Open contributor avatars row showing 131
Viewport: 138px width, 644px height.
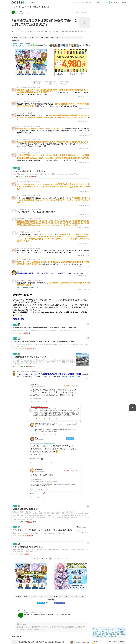pos(69,45)
